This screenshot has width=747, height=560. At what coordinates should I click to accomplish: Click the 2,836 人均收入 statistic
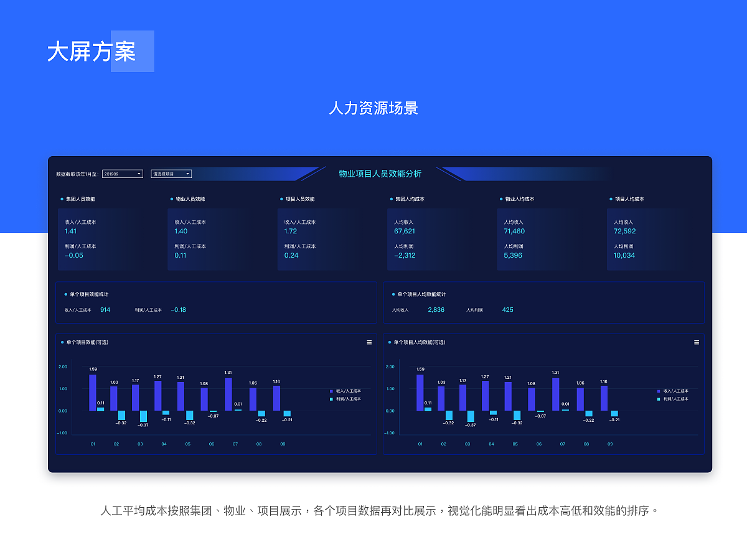coord(436,310)
